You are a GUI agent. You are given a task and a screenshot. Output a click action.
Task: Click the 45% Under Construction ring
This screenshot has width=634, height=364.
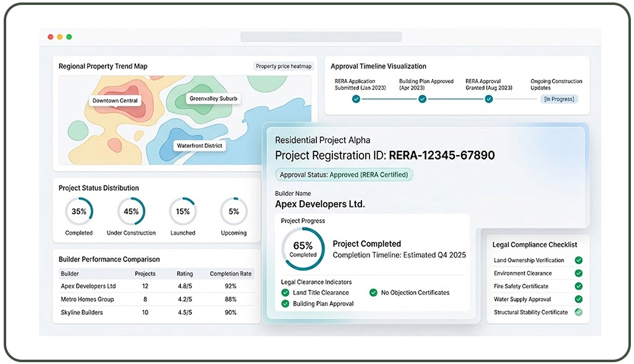coord(131,211)
